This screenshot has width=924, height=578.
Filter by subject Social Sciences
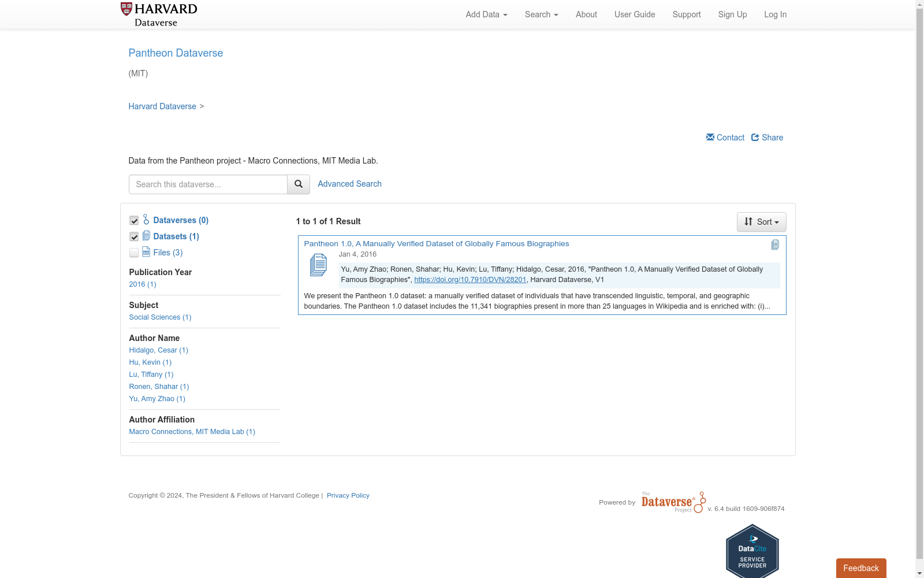(x=160, y=317)
